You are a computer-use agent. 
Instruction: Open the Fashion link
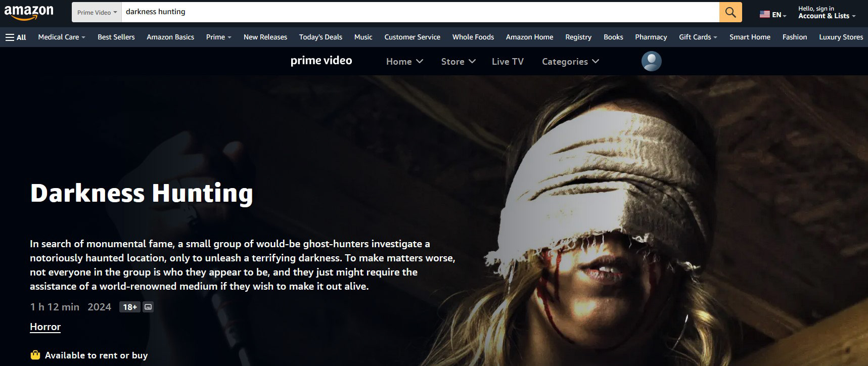pyautogui.click(x=795, y=37)
